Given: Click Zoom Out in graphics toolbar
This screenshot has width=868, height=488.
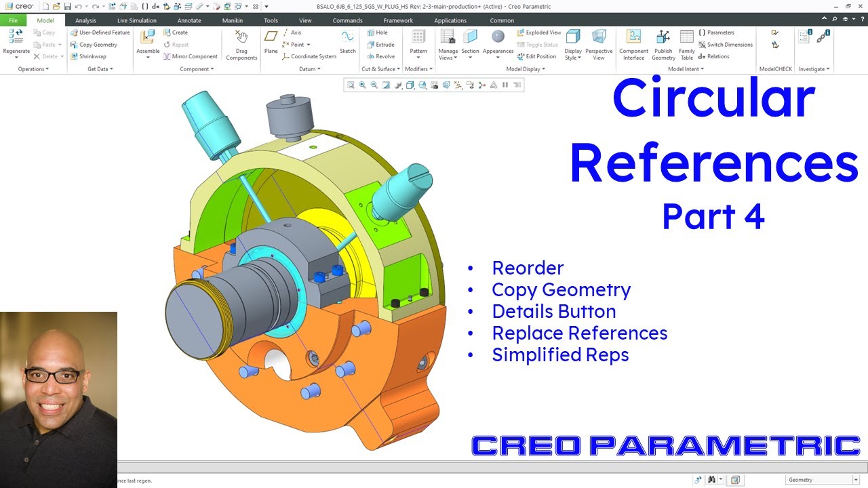Looking at the screenshot, I should pos(374,85).
